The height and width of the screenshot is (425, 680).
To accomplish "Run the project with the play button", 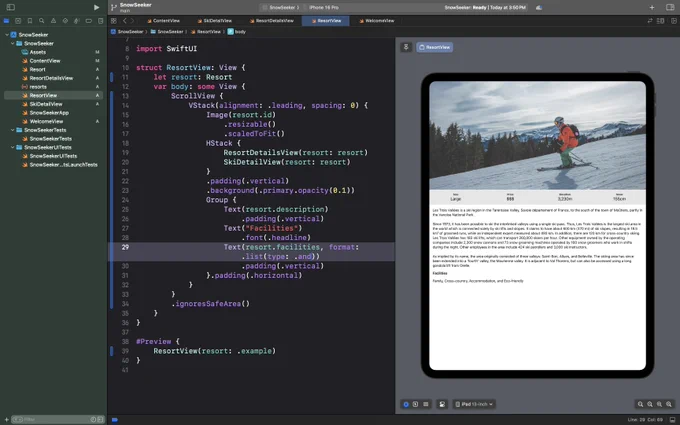I will [x=96, y=7].
